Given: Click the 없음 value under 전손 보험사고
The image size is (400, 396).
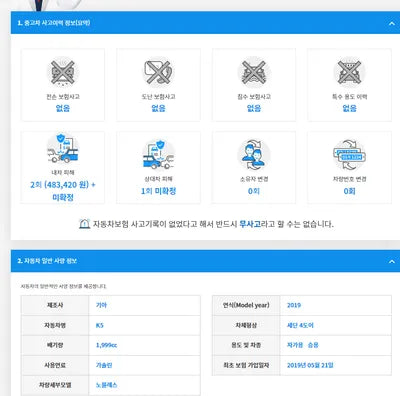Looking at the screenshot, I should pos(63,108).
